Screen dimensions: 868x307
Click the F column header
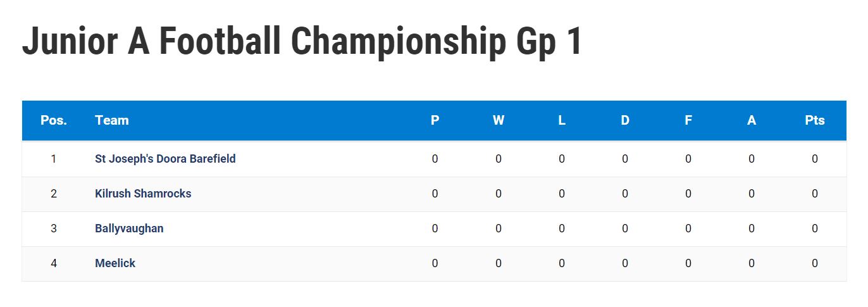pos(688,120)
